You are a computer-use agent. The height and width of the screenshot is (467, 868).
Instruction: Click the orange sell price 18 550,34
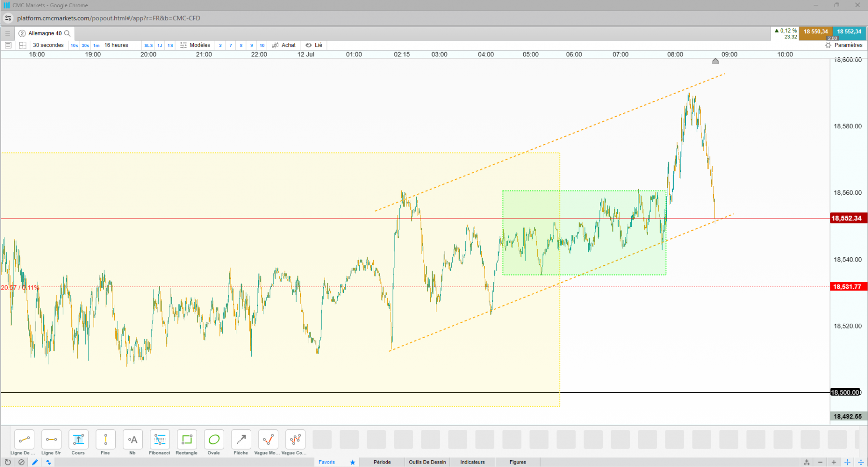[816, 32]
